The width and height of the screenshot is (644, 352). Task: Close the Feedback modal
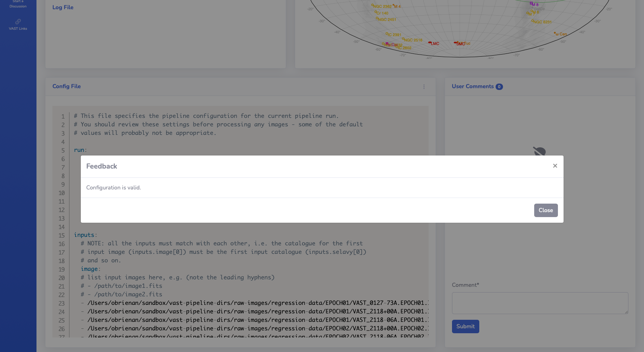[x=546, y=210]
